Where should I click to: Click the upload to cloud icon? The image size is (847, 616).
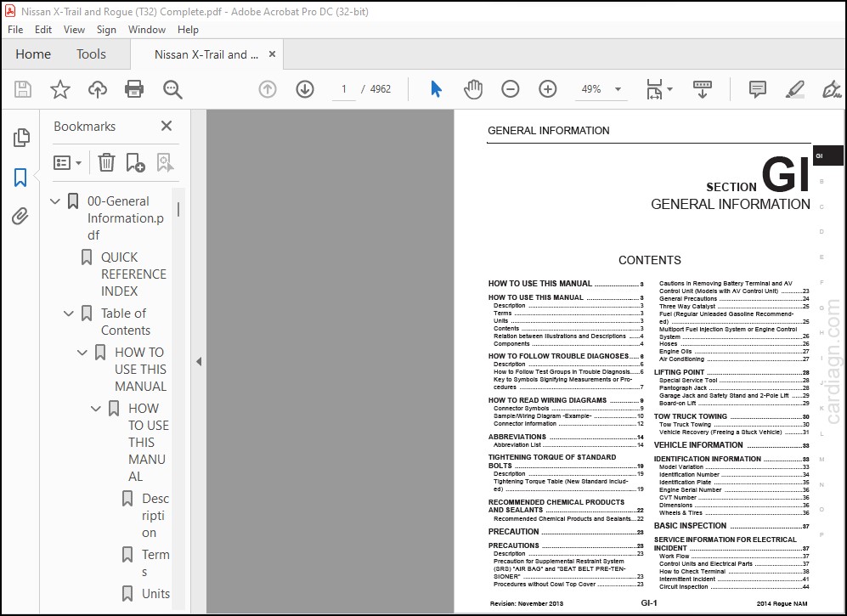(x=97, y=89)
